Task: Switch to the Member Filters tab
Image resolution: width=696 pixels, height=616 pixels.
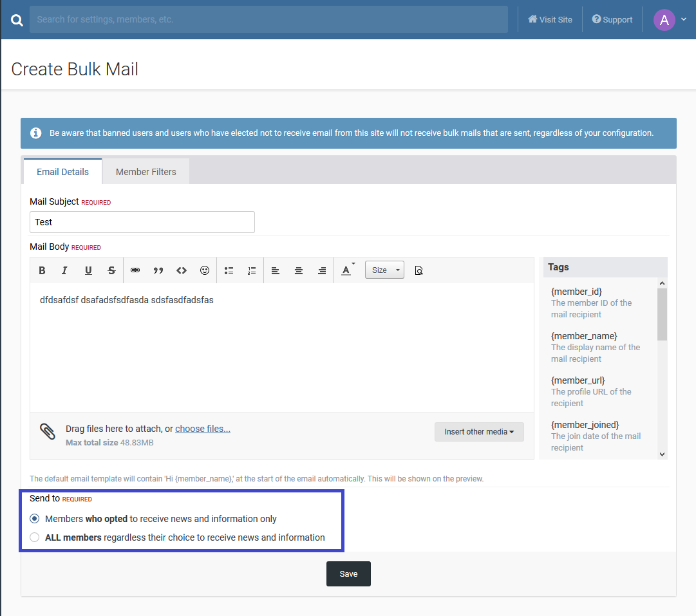Action: pos(146,172)
